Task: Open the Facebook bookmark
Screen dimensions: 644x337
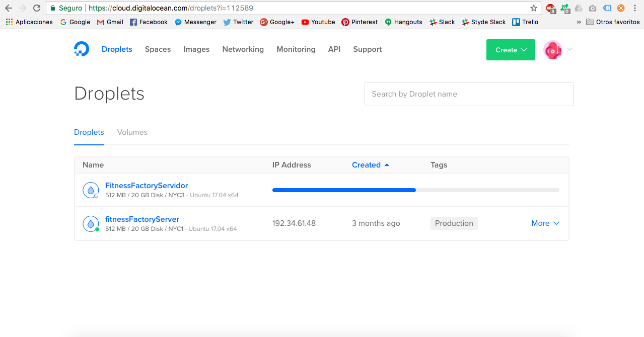Action: click(x=149, y=22)
